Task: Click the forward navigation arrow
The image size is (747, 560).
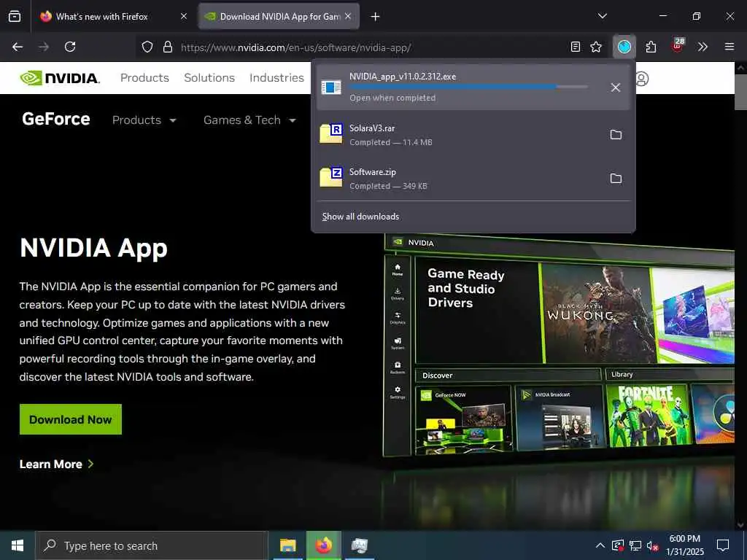Action: (43, 47)
